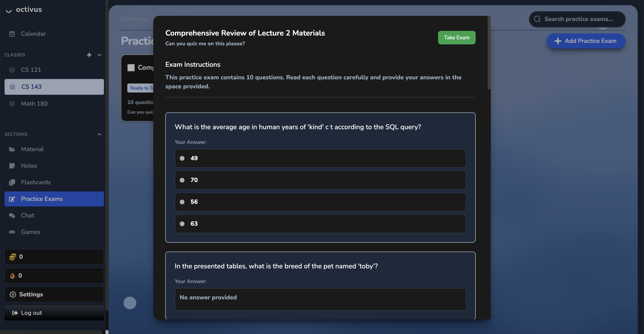The height and width of the screenshot is (334, 644).
Task: Click the Chat bubbles icon
Action: 12,216
